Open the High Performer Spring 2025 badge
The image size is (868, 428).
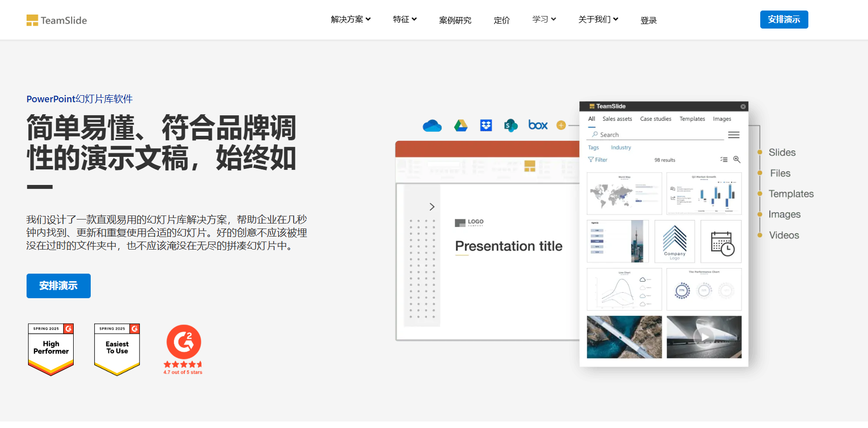[x=51, y=349]
